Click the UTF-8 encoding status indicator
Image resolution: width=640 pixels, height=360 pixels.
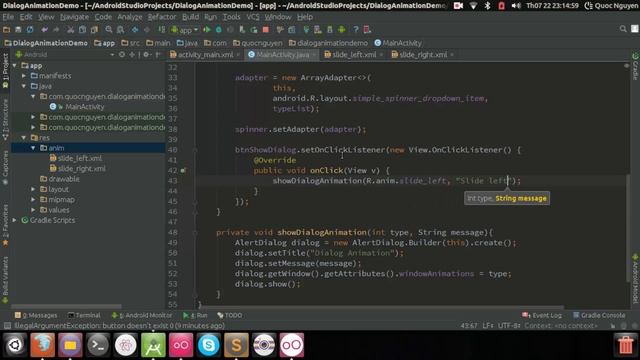click(509, 326)
